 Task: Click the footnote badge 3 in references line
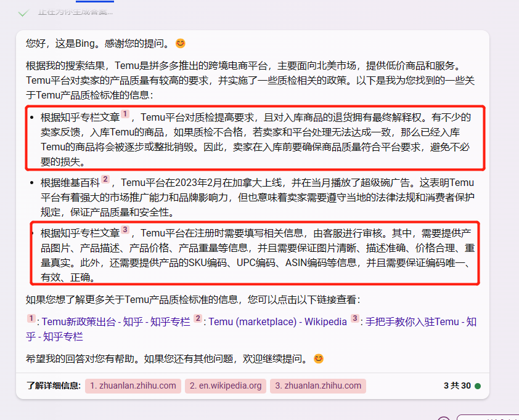pos(356,319)
